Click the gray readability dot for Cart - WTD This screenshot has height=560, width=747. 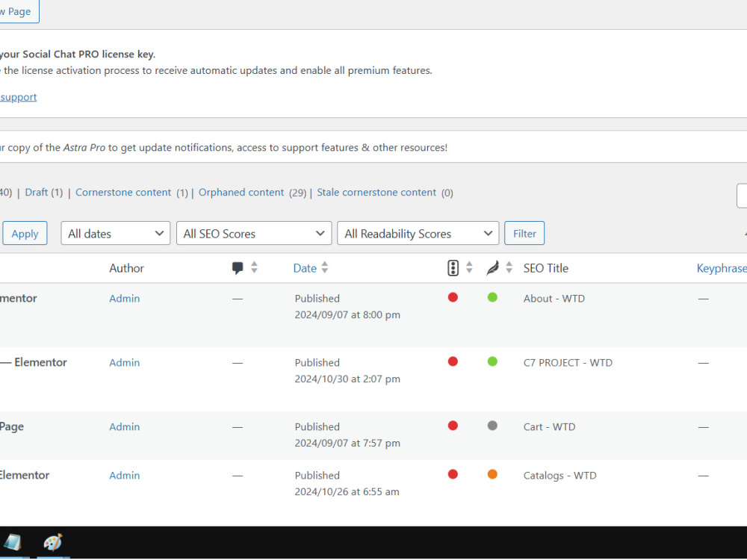[492, 426]
